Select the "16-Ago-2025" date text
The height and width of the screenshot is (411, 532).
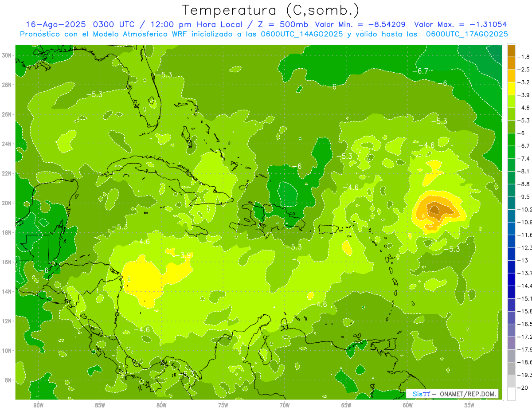(56, 24)
